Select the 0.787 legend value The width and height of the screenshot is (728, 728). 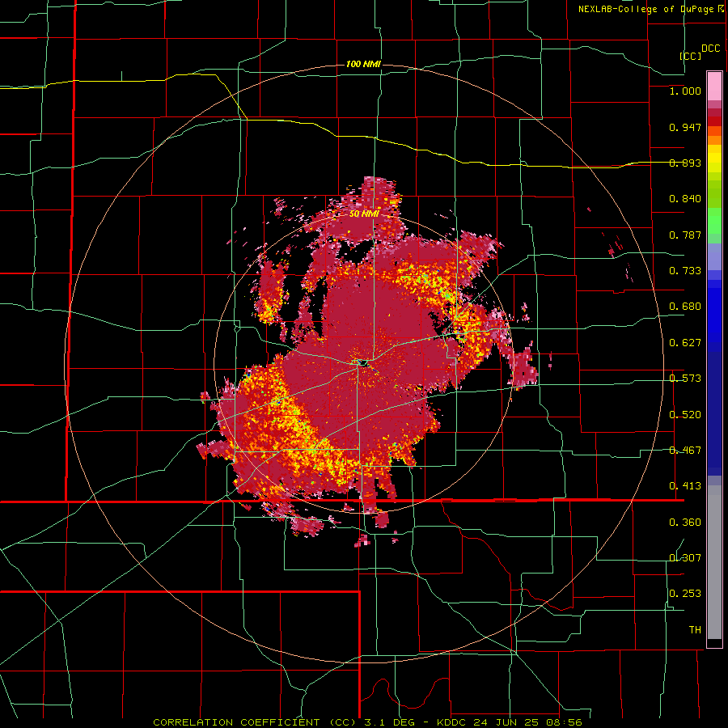[x=685, y=235]
